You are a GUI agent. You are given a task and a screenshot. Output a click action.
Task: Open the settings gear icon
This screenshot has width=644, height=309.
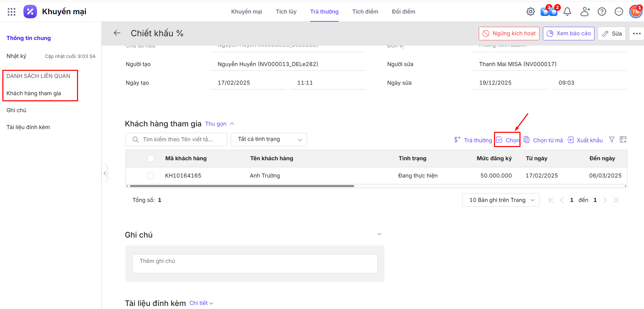coord(530,12)
